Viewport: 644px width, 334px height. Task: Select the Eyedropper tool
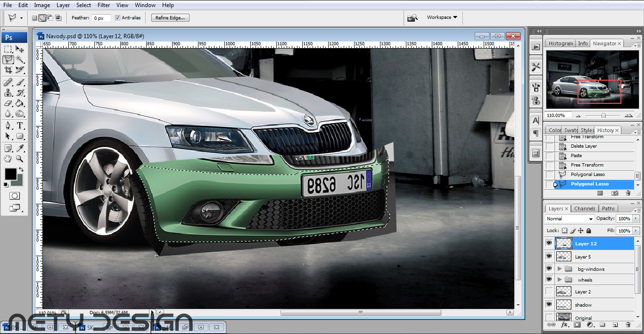point(20,149)
